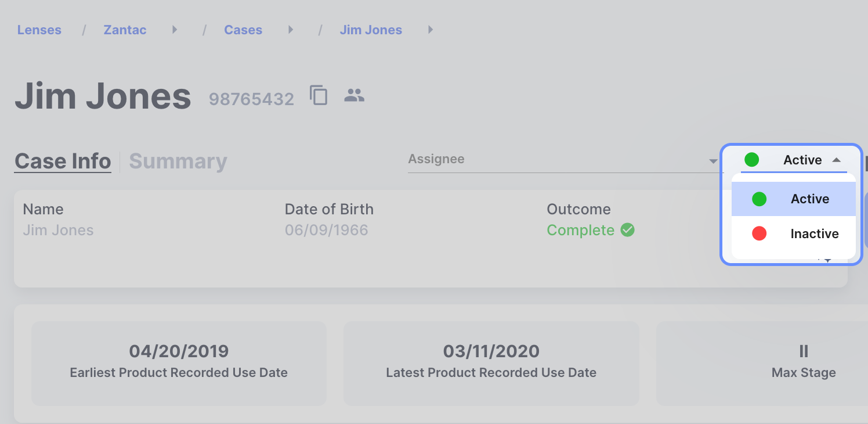Image resolution: width=868 pixels, height=424 pixels.
Task: Expand the arrow after Jim Jones breadcrumb
Action: [x=431, y=30]
